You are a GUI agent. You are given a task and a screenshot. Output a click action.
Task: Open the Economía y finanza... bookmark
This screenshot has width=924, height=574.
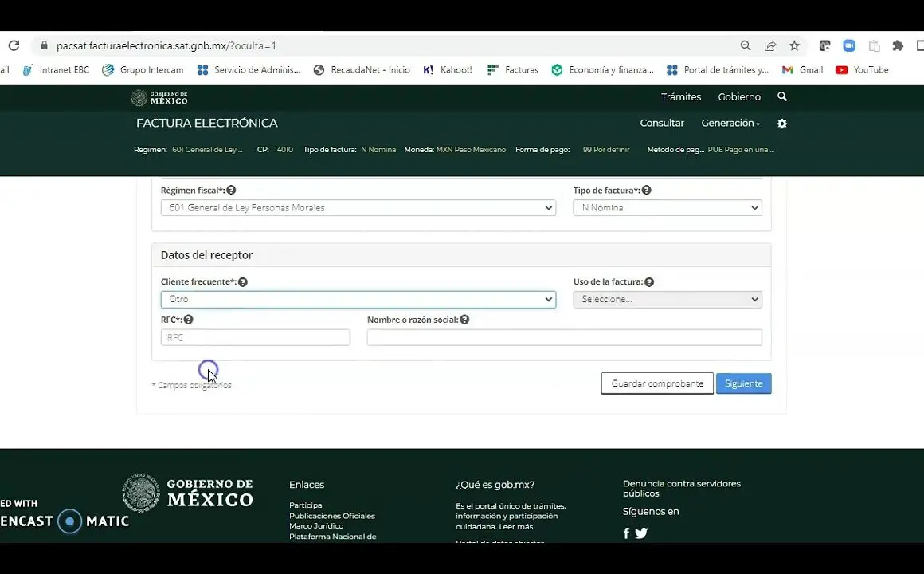pos(603,69)
